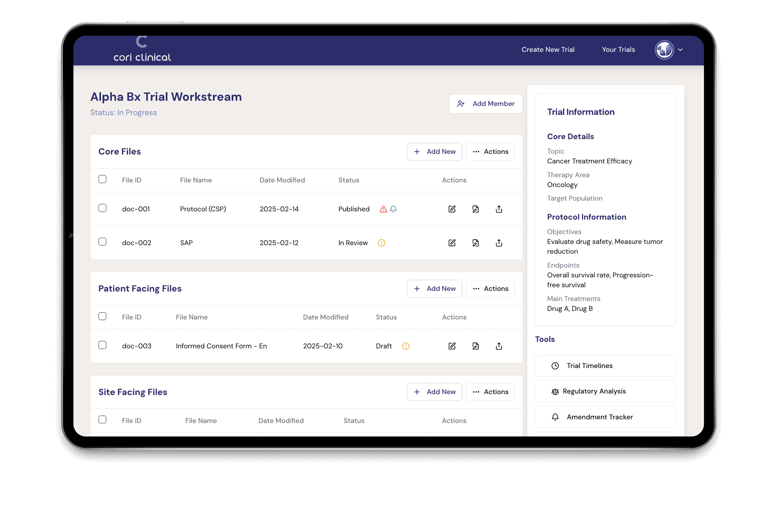The width and height of the screenshot is (777, 532).
Task: Open file review icon for doc-003
Action: point(475,346)
